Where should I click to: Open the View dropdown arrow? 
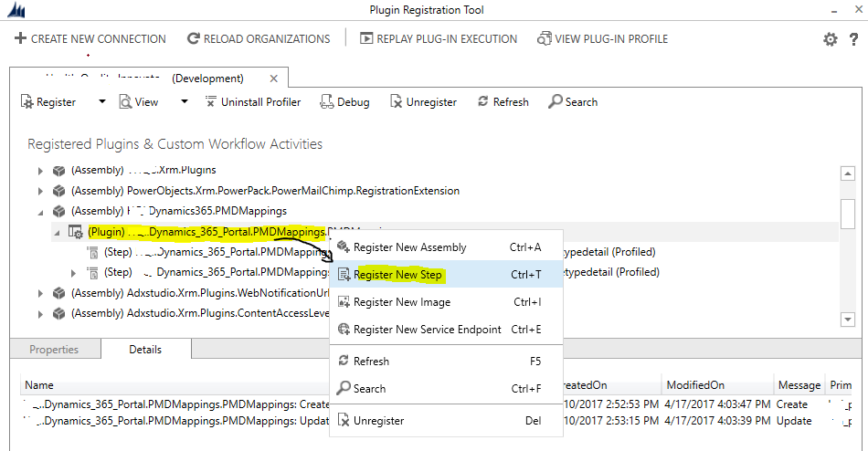[184, 102]
